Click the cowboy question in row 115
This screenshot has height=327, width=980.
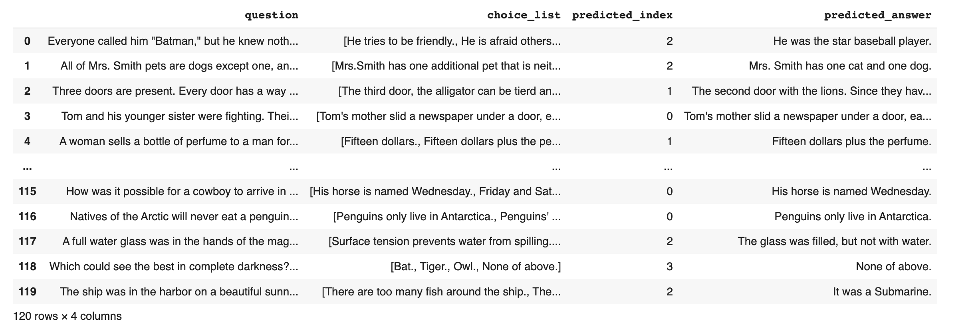click(x=182, y=191)
